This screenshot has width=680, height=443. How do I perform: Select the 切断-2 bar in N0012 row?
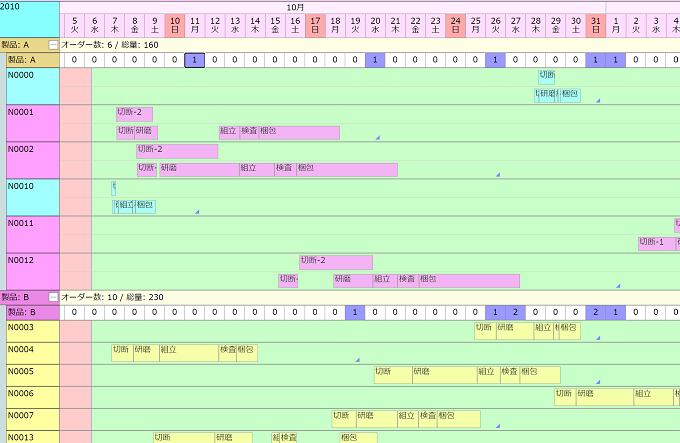pyautogui.click(x=335, y=262)
